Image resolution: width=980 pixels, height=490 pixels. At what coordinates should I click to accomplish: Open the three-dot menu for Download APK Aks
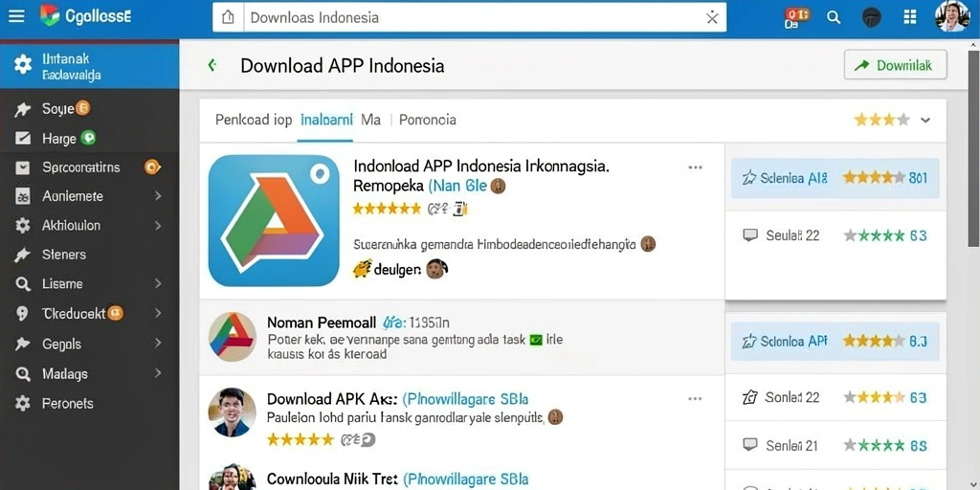(x=695, y=399)
